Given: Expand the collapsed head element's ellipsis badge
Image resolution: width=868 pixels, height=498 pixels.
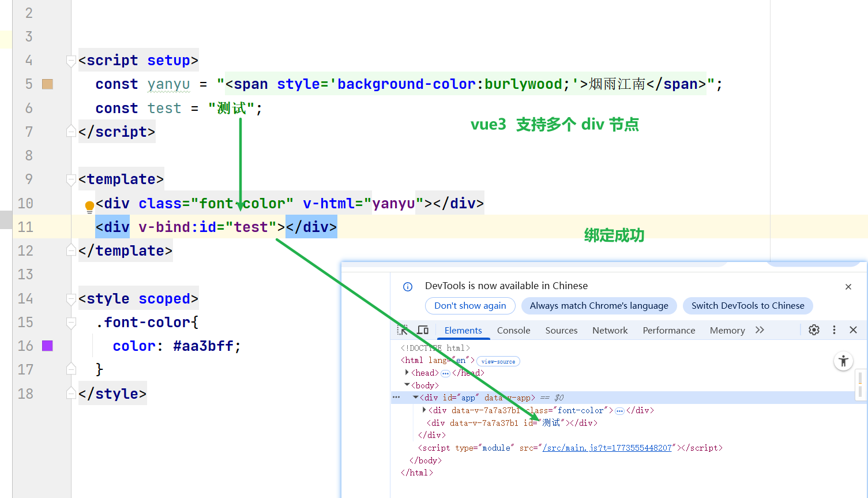Looking at the screenshot, I should [x=445, y=373].
